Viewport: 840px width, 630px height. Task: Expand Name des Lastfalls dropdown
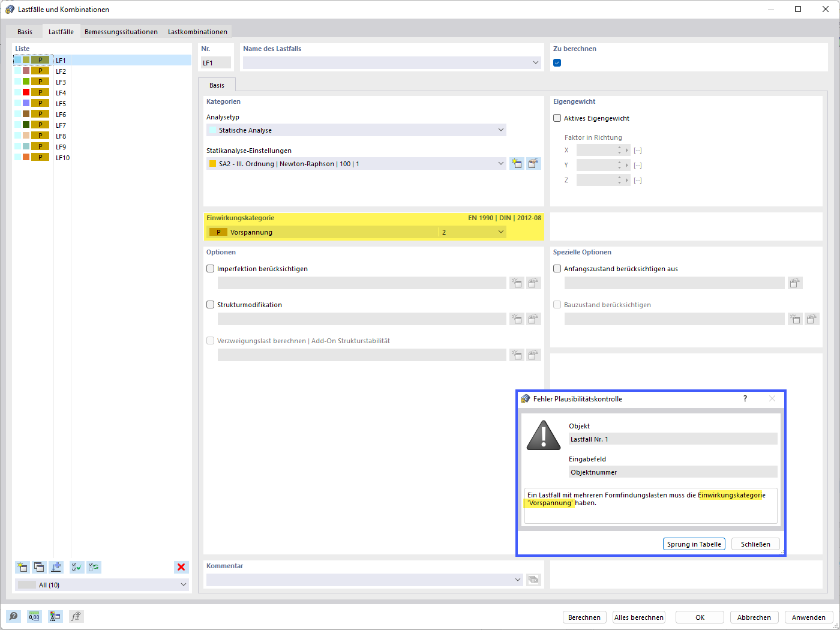(x=536, y=62)
